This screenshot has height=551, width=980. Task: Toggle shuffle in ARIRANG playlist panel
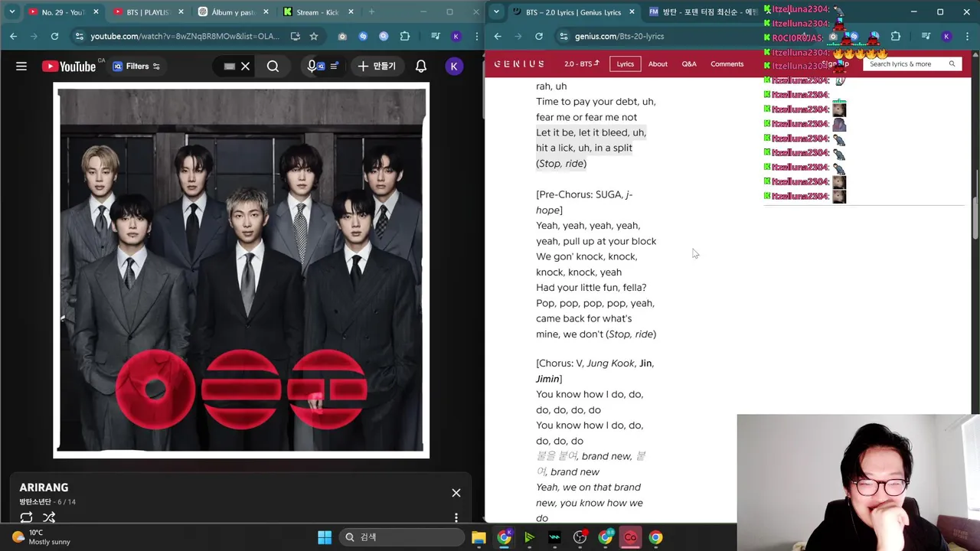tap(49, 517)
